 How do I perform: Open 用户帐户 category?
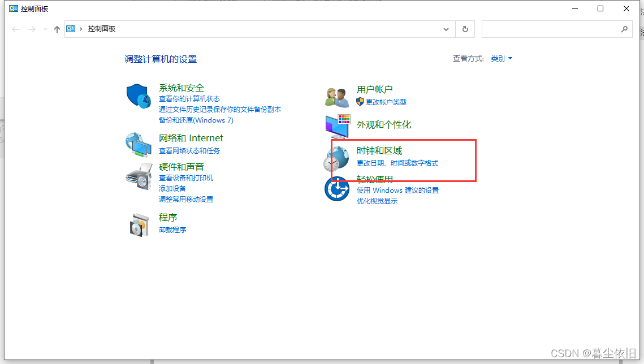tap(374, 89)
